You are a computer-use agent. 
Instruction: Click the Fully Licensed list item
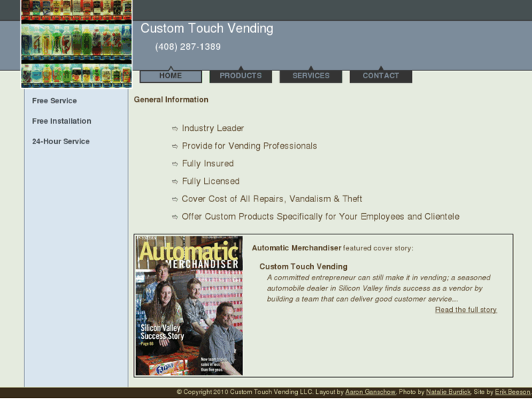point(211,182)
